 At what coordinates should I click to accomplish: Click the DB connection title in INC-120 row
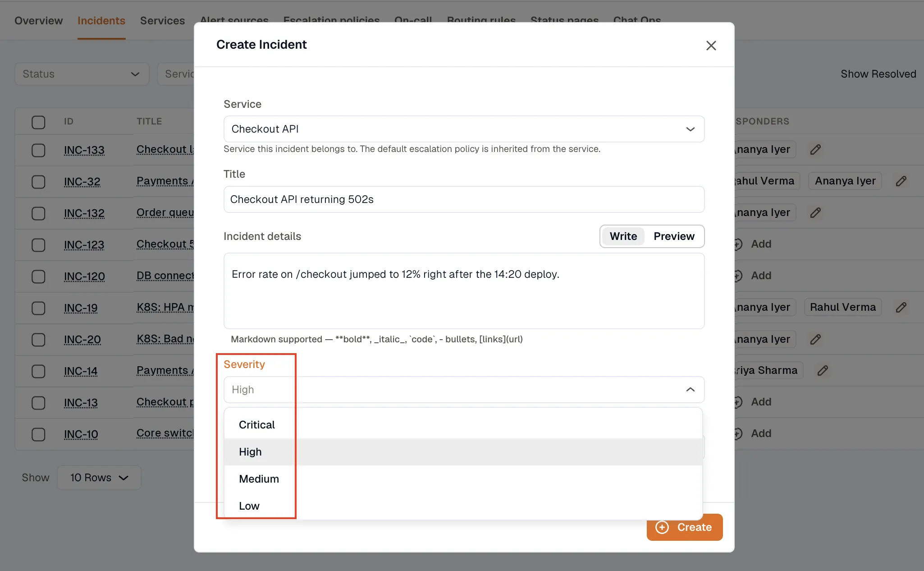(x=165, y=276)
